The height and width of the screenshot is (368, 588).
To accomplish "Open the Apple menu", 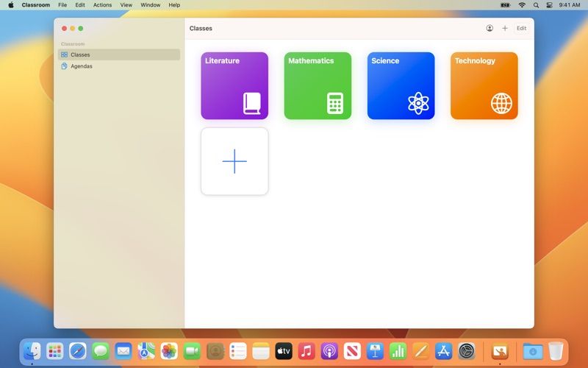I will click(11, 5).
